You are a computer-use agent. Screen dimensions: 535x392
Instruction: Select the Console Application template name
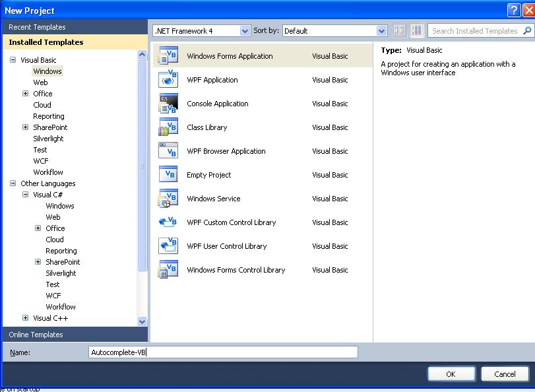click(x=217, y=104)
